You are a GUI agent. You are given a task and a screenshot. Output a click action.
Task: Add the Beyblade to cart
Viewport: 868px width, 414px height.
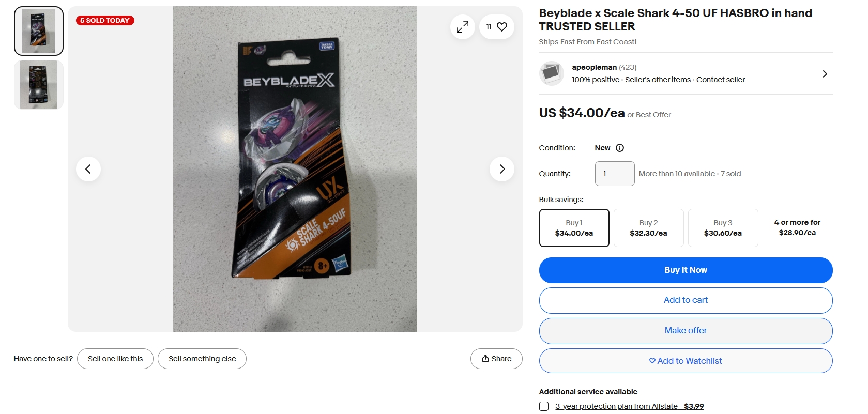(x=686, y=300)
